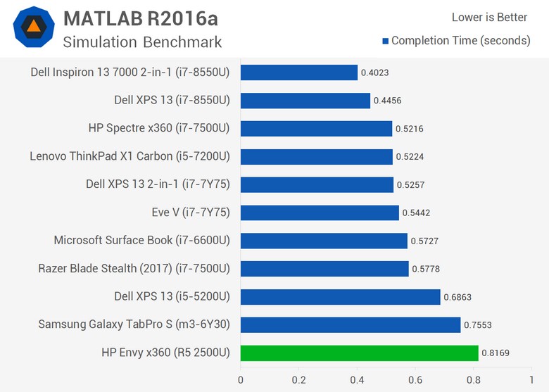Click the blue heptagon TechSpot logo icon

(x=34, y=27)
